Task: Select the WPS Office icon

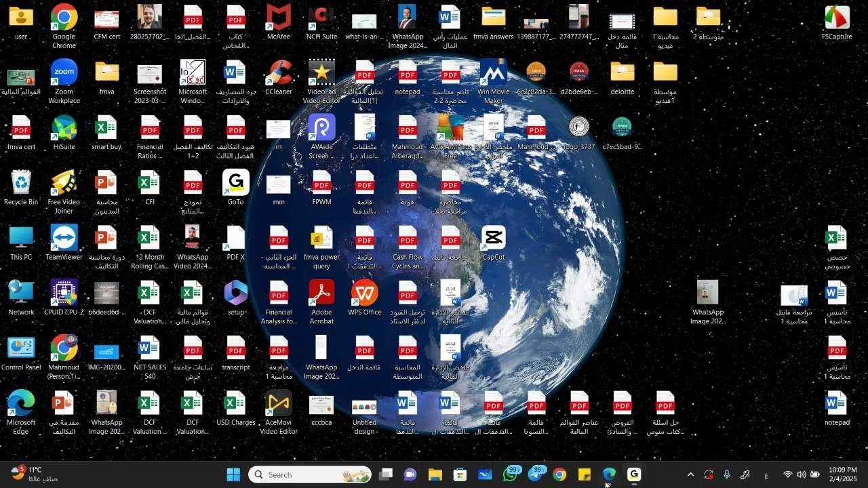Action: tap(364, 298)
